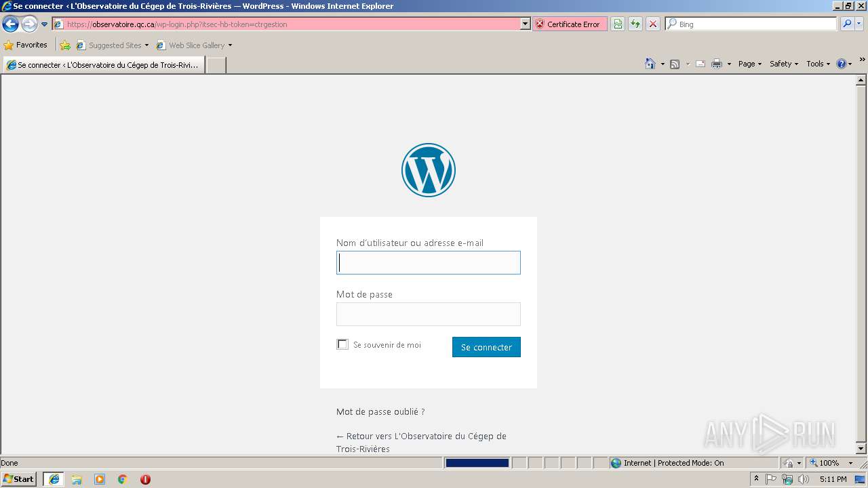Click the search magnifier button
This screenshot has width=868, height=488.
click(847, 24)
